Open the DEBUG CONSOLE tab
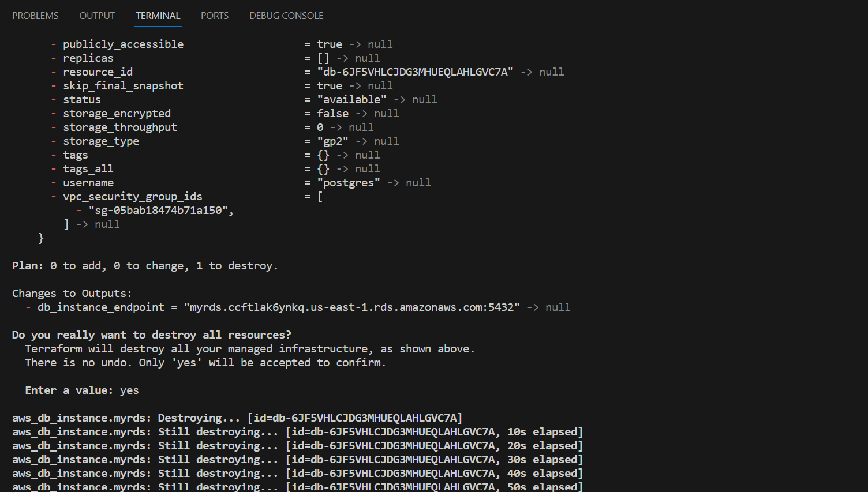Screen dimensions: 868x492 tap(286, 16)
